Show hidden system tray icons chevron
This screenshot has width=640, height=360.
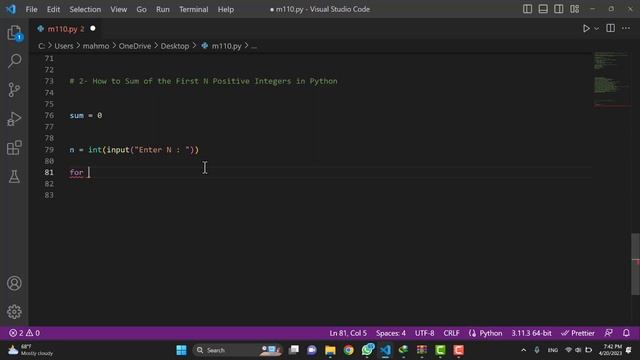pyautogui.click(x=523, y=350)
